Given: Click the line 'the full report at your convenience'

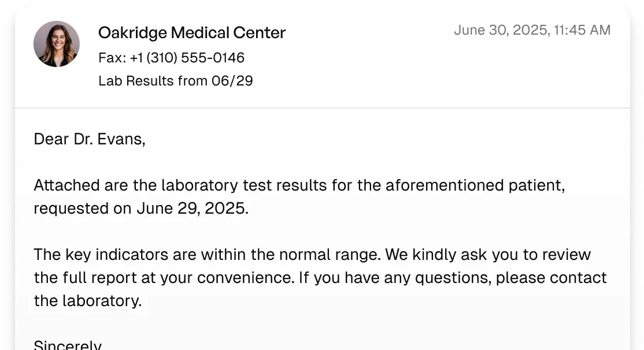Looking at the screenshot, I should [x=164, y=278].
